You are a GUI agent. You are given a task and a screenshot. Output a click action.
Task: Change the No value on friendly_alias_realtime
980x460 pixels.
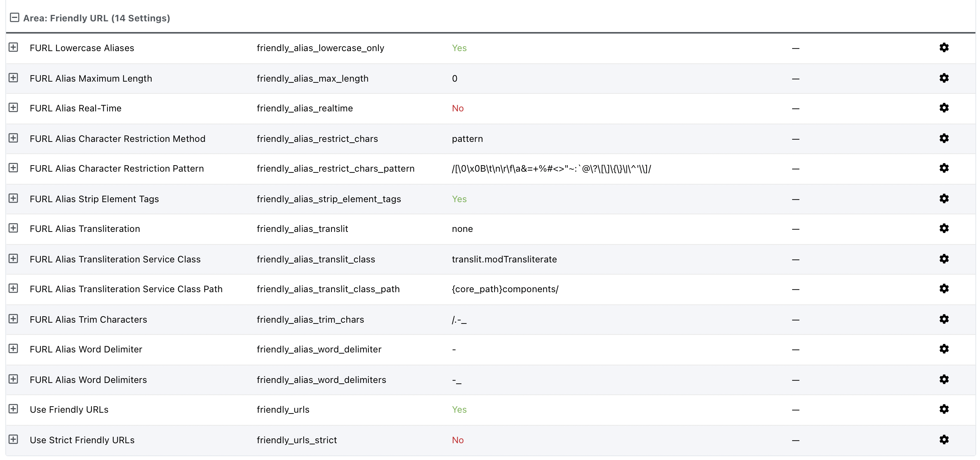click(458, 108)
